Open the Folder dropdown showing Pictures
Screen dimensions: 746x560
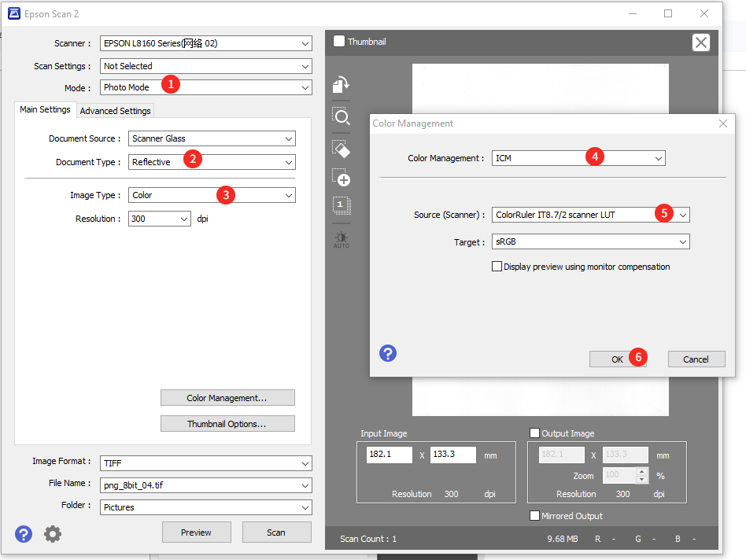(x=206, y=507)
